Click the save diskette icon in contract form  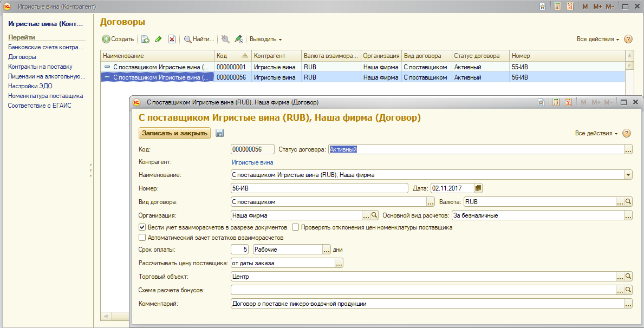220,133
